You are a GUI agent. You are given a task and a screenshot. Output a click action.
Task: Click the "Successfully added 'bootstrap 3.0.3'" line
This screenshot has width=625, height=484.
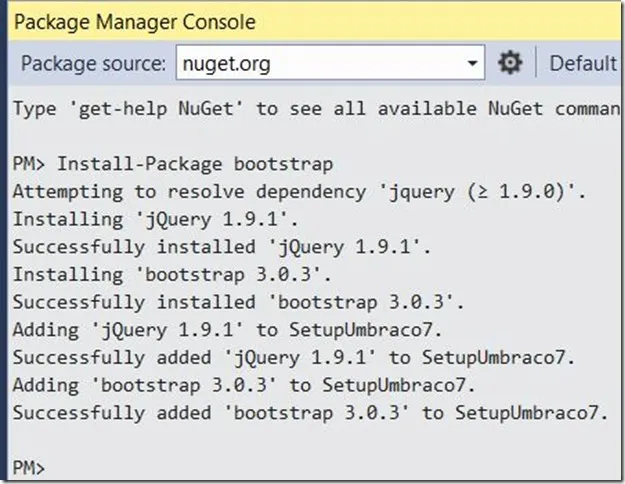point(309,412)
